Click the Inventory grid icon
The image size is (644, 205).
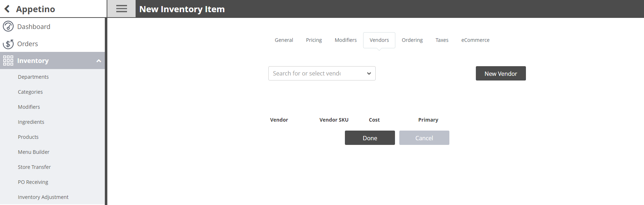8,60
